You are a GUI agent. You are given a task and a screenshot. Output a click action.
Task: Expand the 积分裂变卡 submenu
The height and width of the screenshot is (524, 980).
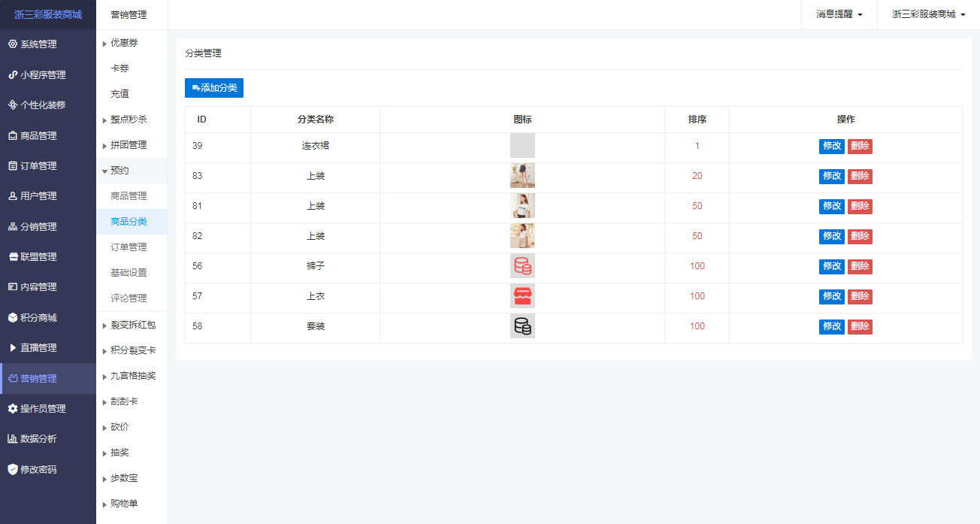132,350
